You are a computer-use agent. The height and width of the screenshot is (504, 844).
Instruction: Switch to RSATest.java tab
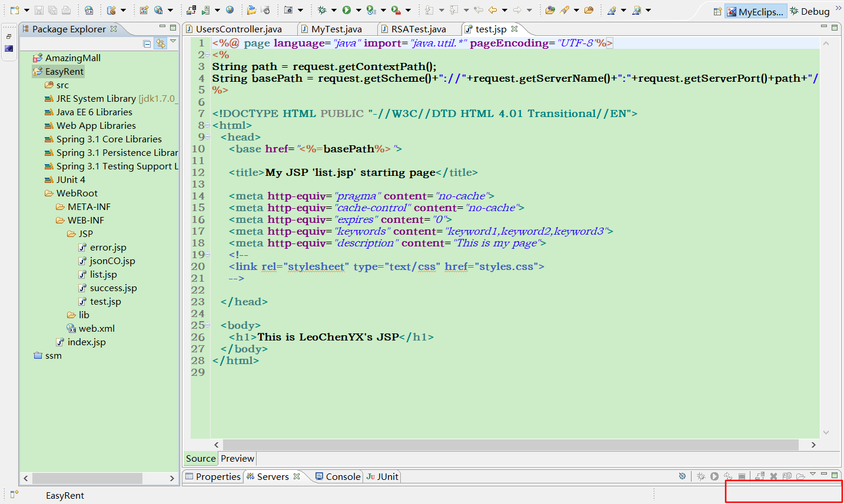click(x=414, y=29)
